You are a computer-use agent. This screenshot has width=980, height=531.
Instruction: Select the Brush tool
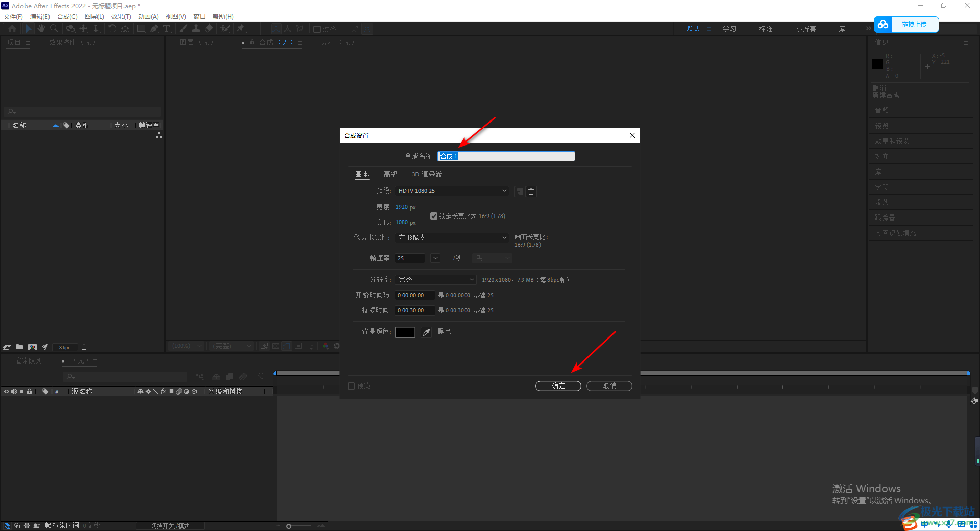(x=183, y=29)
